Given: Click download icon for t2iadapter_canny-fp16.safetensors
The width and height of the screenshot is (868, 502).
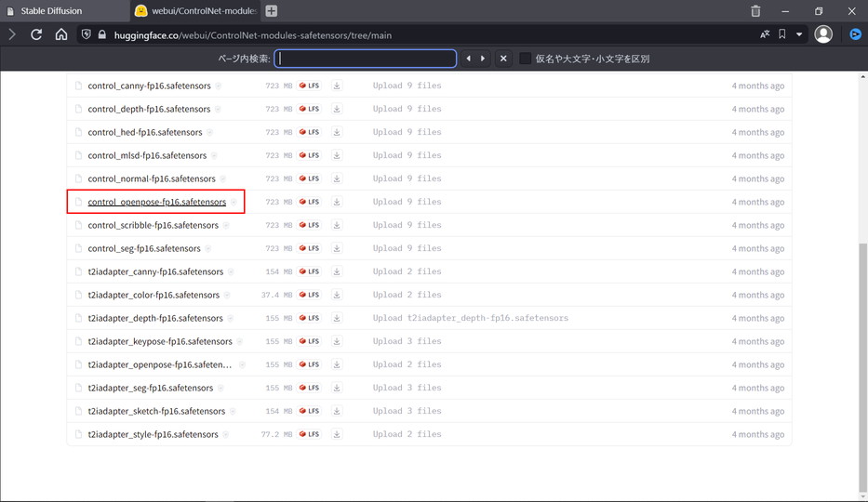Looking at the screenshot, I should click(x=337, y=271).
